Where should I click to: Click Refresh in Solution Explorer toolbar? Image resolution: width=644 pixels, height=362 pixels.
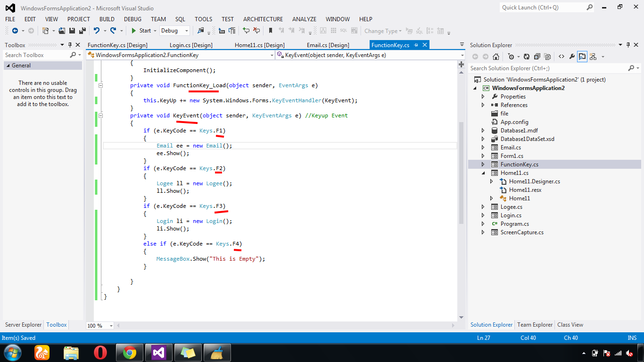pos(527,57)
